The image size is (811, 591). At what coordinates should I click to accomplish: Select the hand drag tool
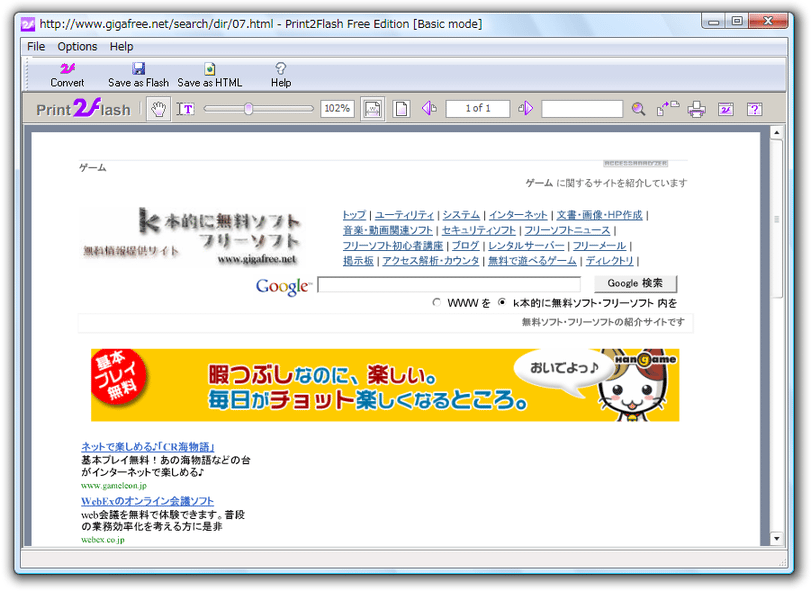point(158,109)
